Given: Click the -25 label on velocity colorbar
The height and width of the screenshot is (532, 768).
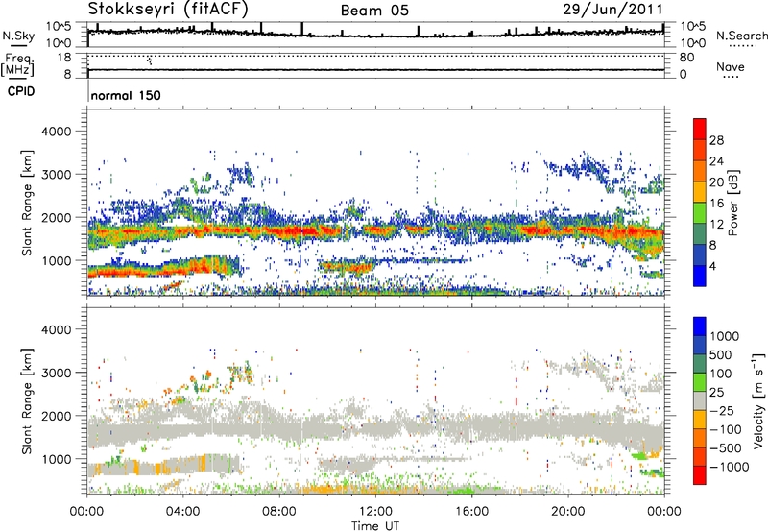Looking at the screenshot, I should point(721,410).
